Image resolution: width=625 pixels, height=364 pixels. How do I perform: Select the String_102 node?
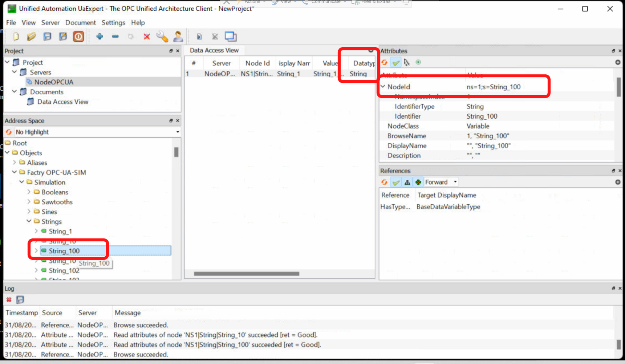[x=64, y=271]
